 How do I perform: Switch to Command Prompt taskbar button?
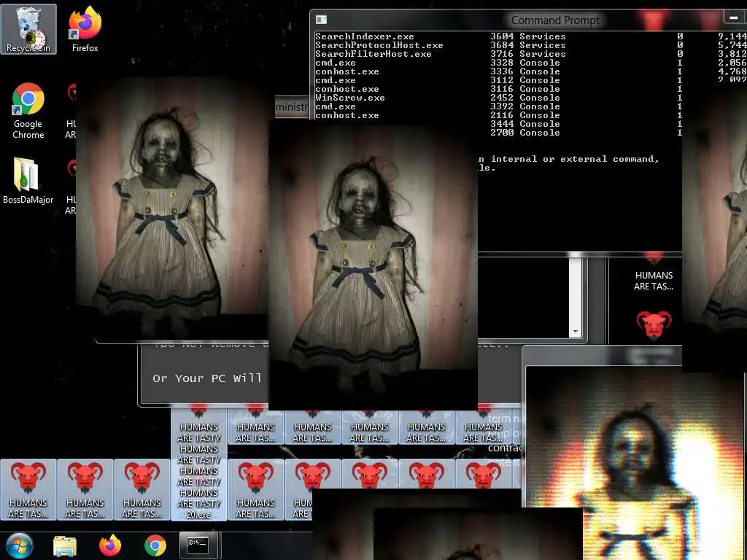(x=200, y=545)
